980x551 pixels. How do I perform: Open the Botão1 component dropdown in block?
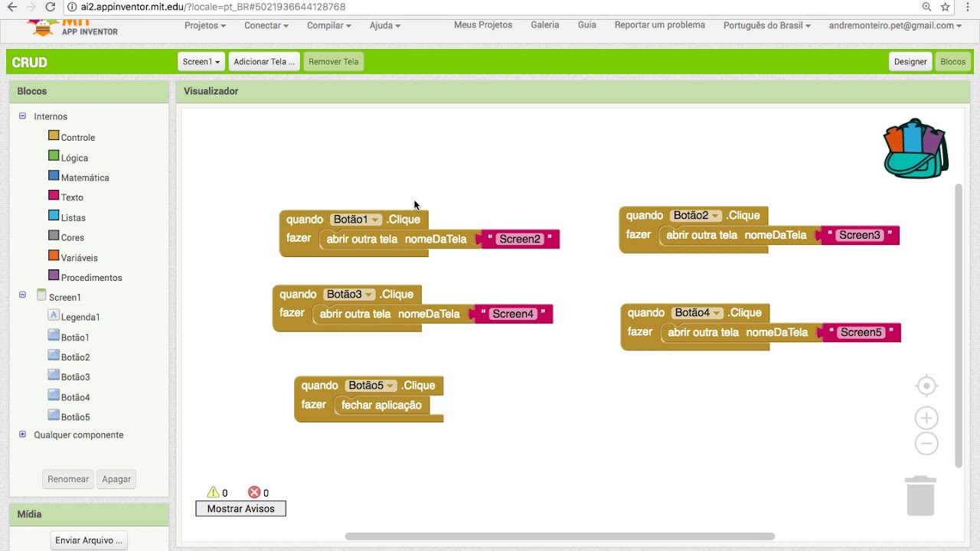tap(356, 220)
